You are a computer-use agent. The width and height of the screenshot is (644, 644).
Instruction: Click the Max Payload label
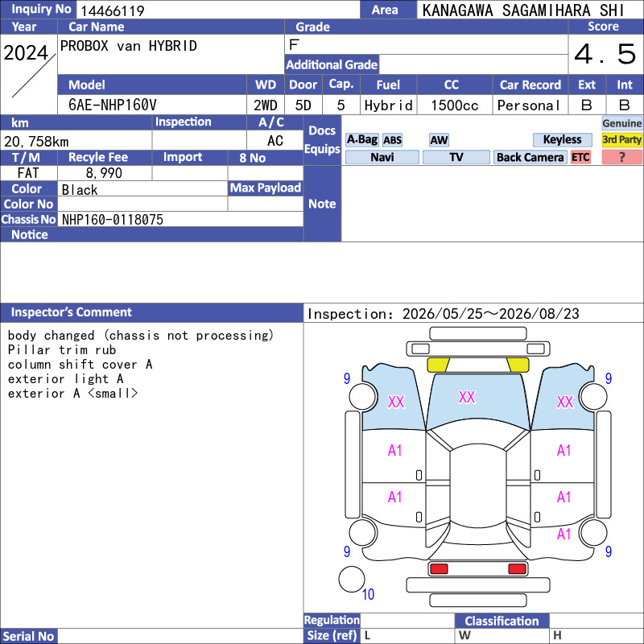[x=266, y=188]
